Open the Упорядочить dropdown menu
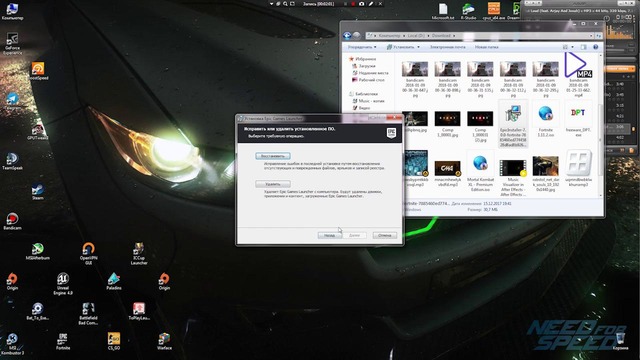 362,47
